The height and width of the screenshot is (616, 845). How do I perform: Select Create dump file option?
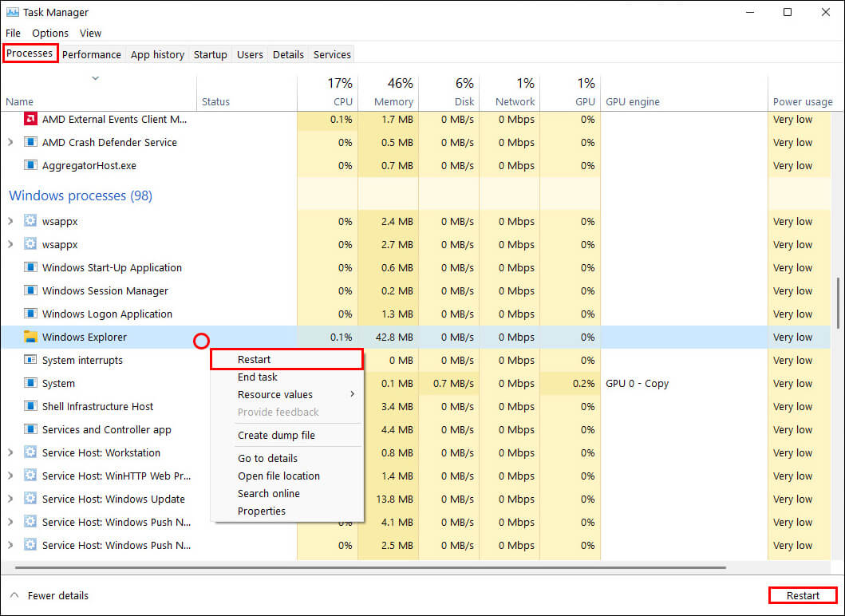click(x=287, y=435)
